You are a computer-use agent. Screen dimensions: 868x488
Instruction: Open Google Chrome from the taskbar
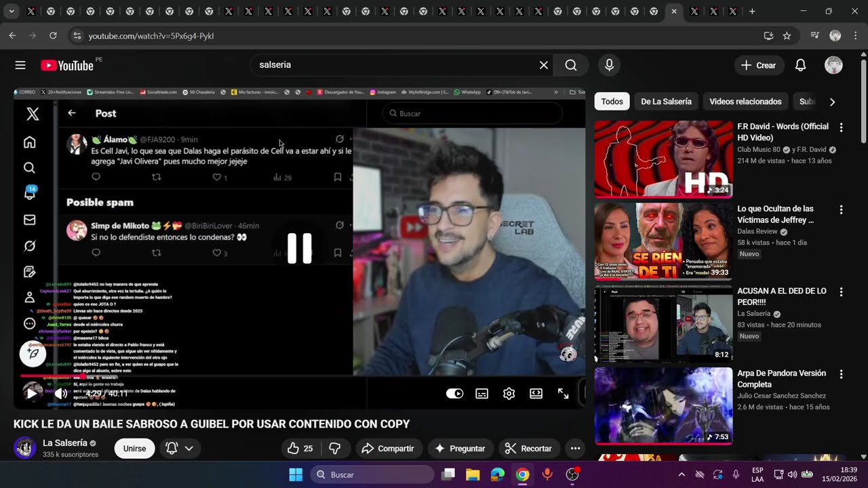[522, 474]
